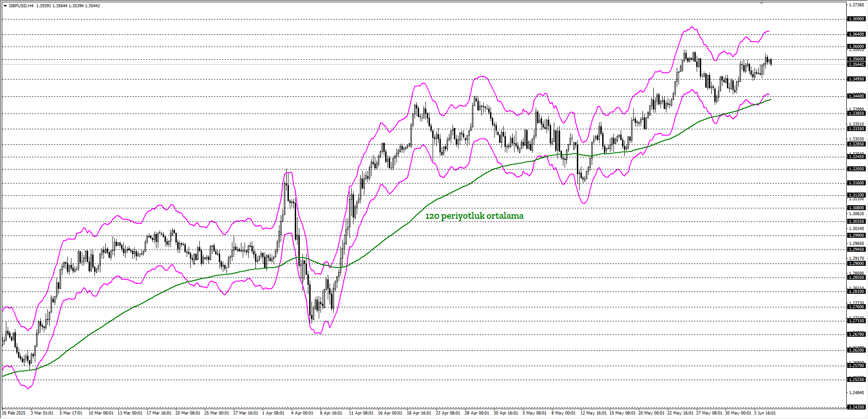The height and width of the screenshot is (419, 868).
Task: Click the chart shift marker at top
Action: (x=761, y=4)
